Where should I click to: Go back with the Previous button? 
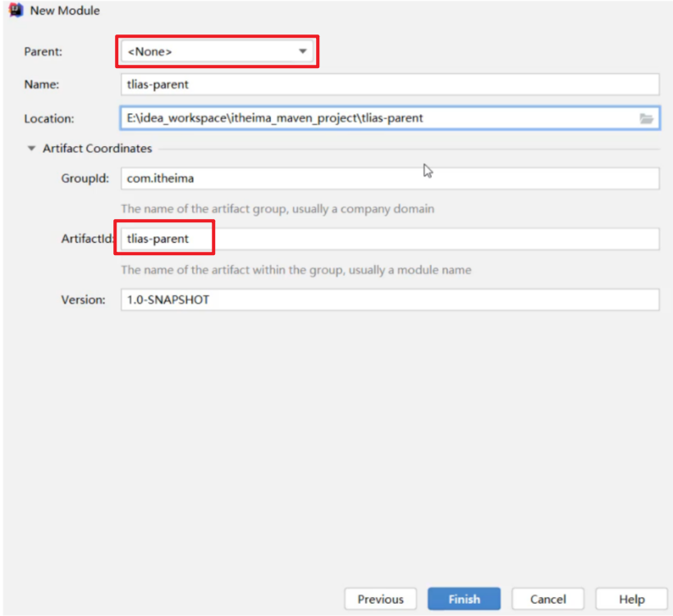pos(380,599)
